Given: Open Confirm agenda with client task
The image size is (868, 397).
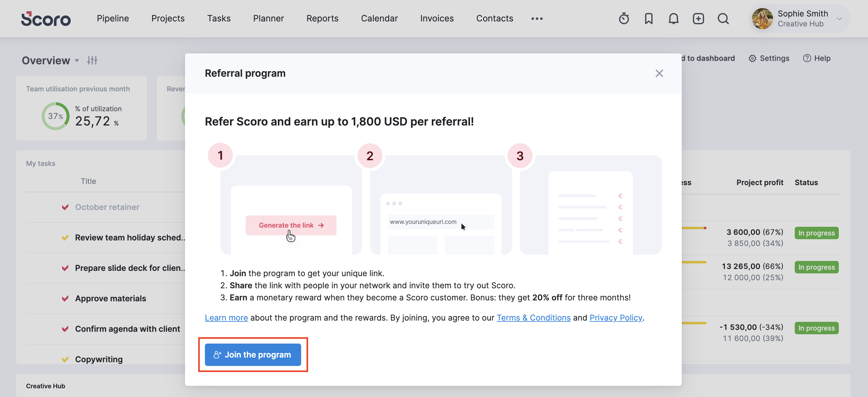Looking at the screenshot, I should pos(127,329).
